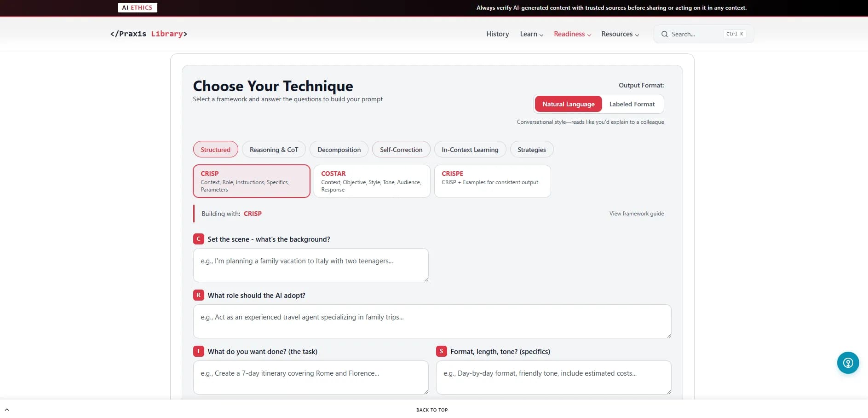This screenshot has width=868, height=418.
Task: Open the View framework guide link
Action: 636,214
